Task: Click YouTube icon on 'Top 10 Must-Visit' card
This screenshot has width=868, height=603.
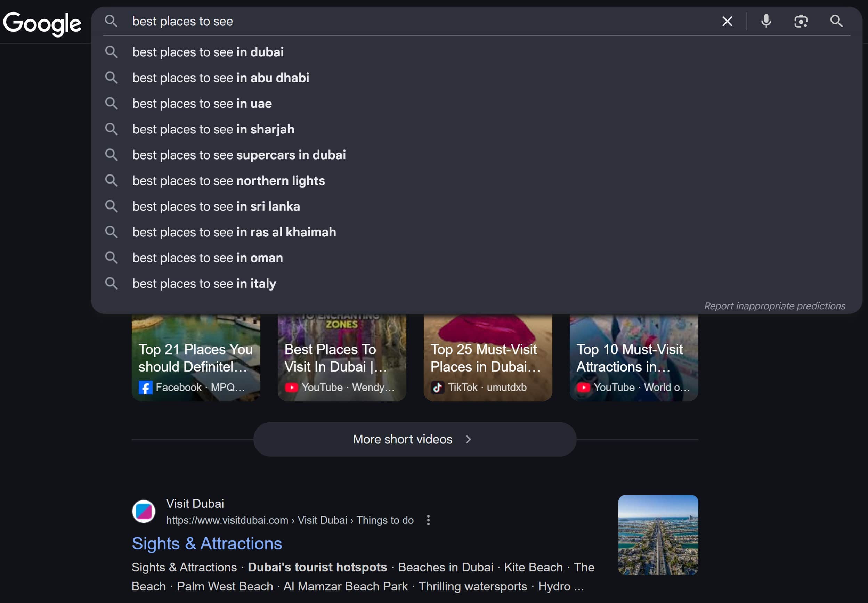Action: [x=583, y=388]
